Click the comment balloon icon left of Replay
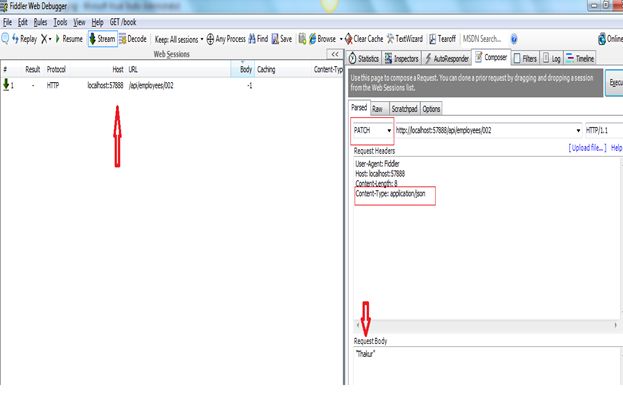623x417 pixels. (5, 39)
